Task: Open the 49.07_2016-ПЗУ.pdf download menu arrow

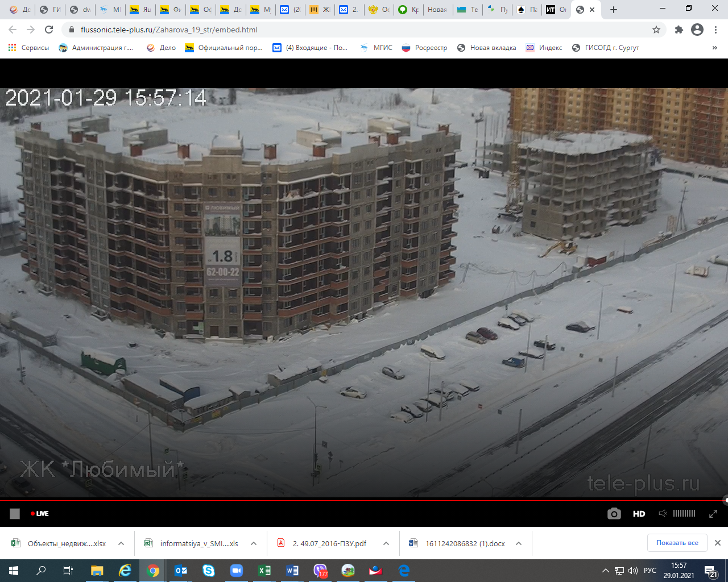Action: click(x=386, y=543)
